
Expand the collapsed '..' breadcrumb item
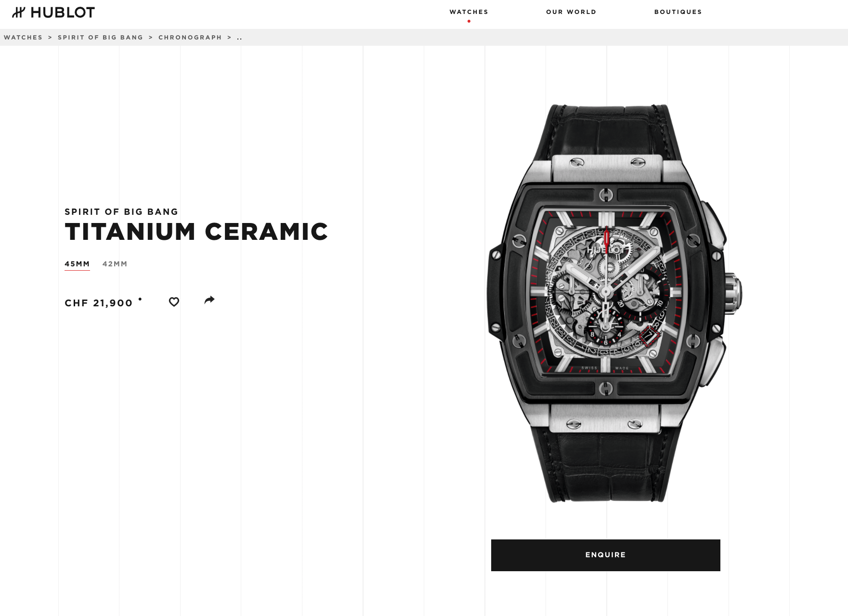239,38
